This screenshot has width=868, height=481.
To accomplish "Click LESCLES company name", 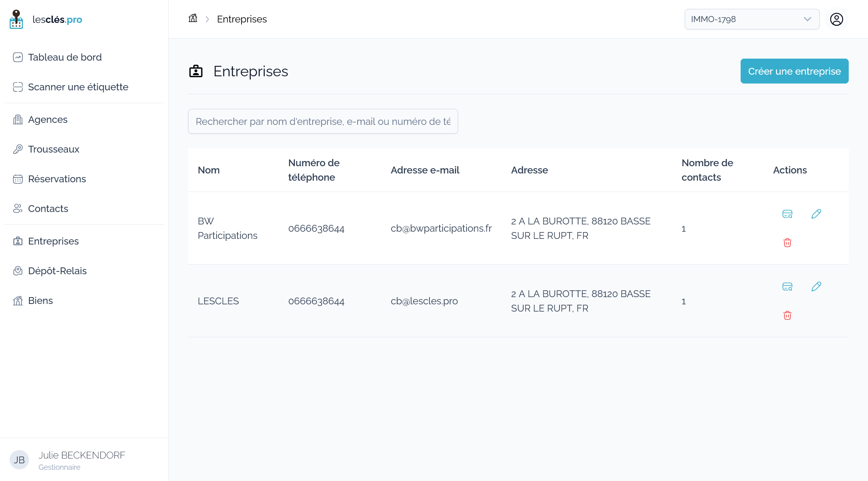I will tap(218, 301).
